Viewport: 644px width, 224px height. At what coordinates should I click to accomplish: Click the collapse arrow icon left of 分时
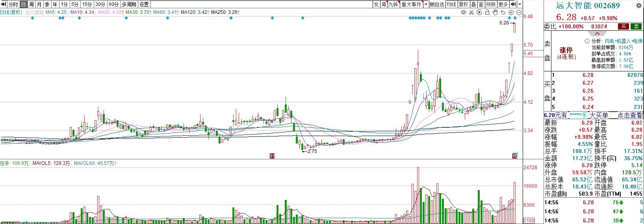click(x=4, y=4)
